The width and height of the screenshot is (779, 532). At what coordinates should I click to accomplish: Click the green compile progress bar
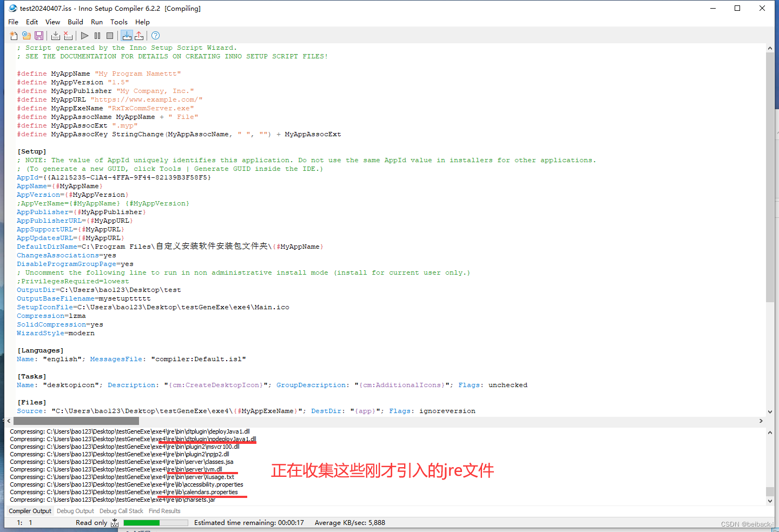pyautogui.click(x=156, y=523)
